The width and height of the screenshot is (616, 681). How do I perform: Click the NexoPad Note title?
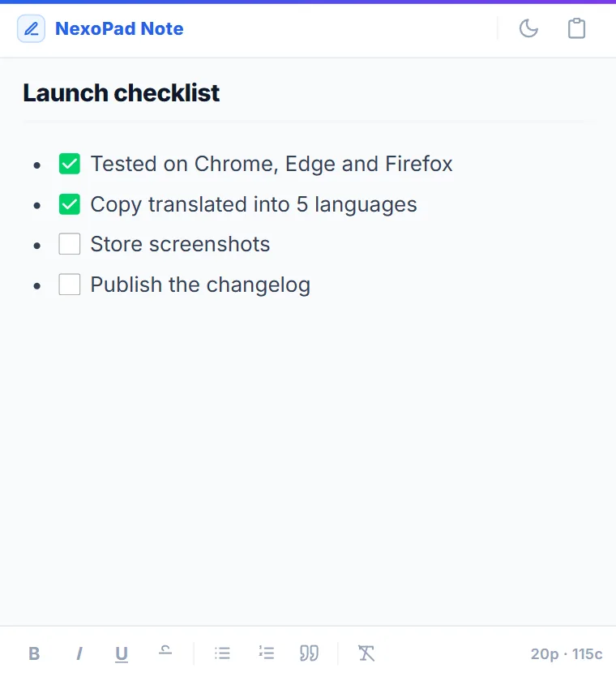[119, 28]
